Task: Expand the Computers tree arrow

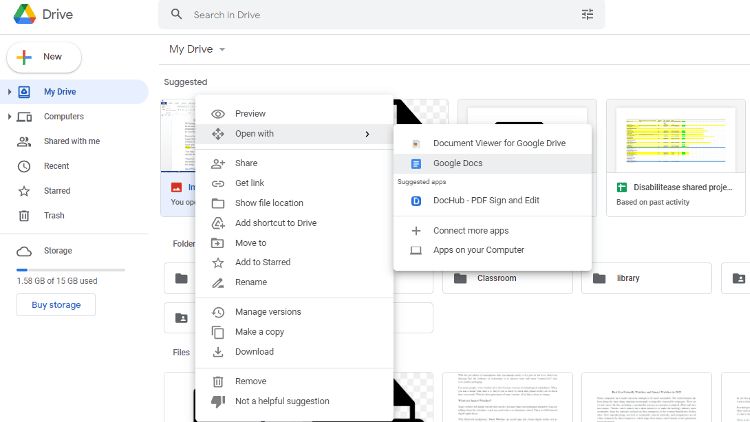Action: (9, 116)
